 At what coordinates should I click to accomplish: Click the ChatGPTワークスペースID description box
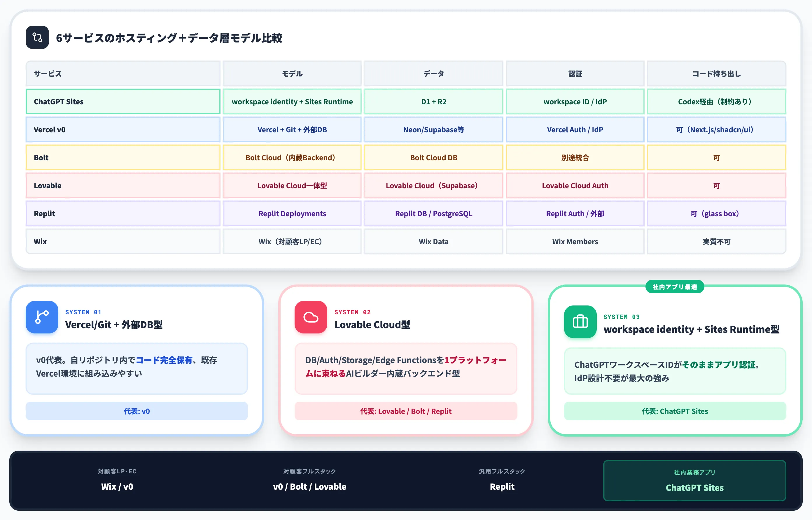(x=675, y=371)
